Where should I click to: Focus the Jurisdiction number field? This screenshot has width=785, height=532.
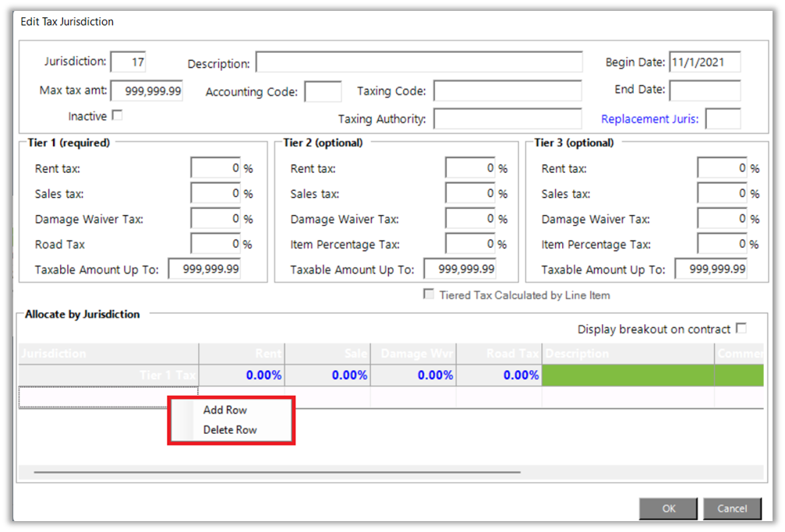pyautogui.click(x=128, y=62)
